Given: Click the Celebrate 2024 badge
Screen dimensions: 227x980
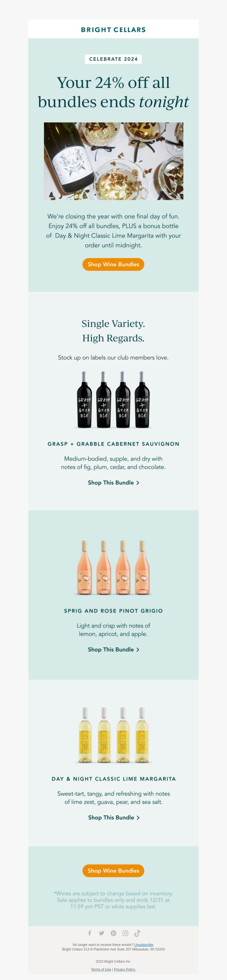Looking at the screenshot, I should click(113, 59).
